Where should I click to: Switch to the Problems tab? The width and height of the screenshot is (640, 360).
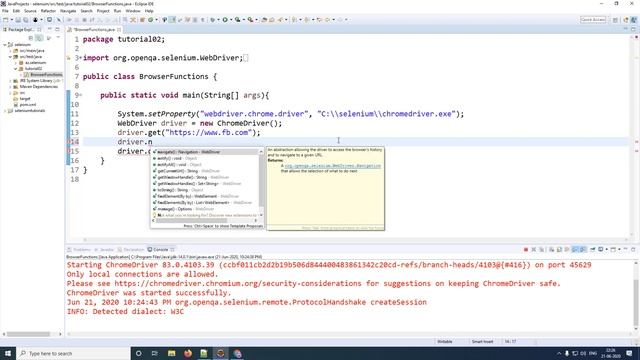click(x=79, y=249)
